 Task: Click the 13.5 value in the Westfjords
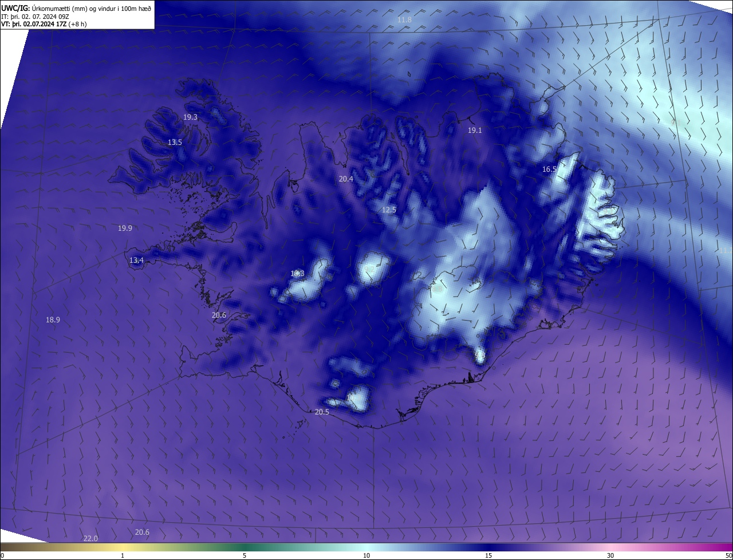tap(175, 142)
